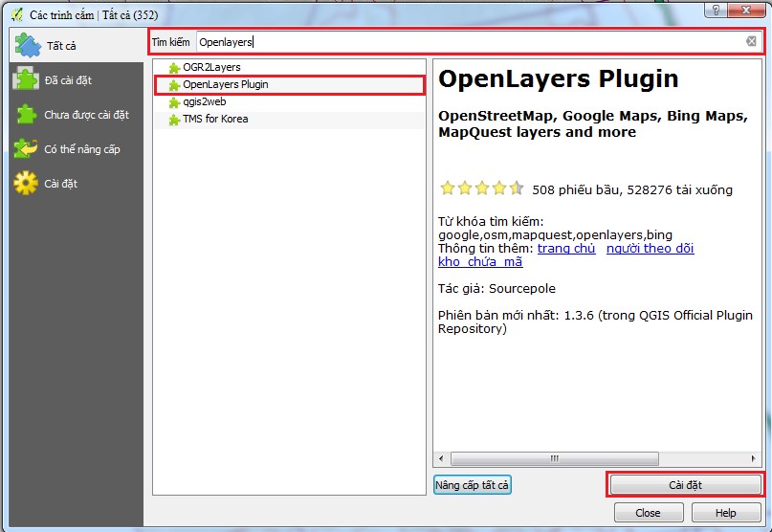Open 'Cài đặt' gear settings icon in sidebar
This screenshot has width=772, height=532.
26,184
